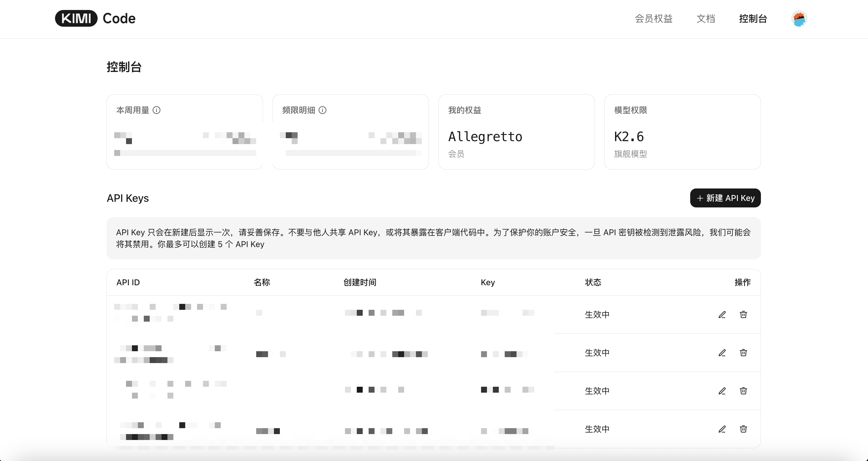Click the API Keys section heading
The width and height of the screenshot is (868, 461).
pos(128,198)
